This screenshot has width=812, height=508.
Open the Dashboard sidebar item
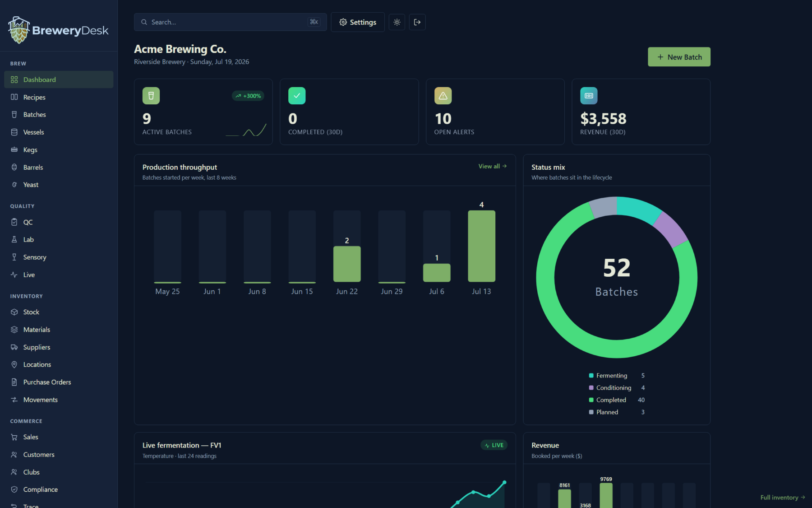pyautogui.click(x=59, y=79)
